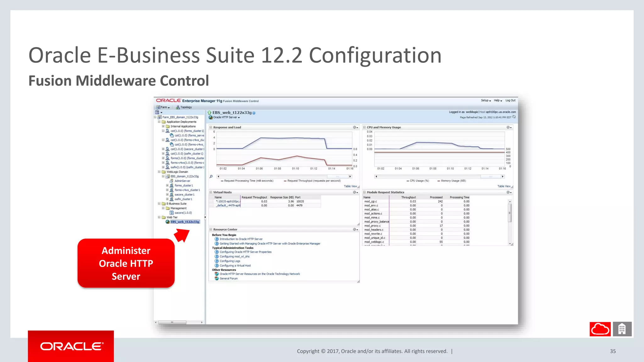Click the Application Deployments folder icon
Viewport: 644px width, 362px height.
pyautogui.click(x=164, y=122)
